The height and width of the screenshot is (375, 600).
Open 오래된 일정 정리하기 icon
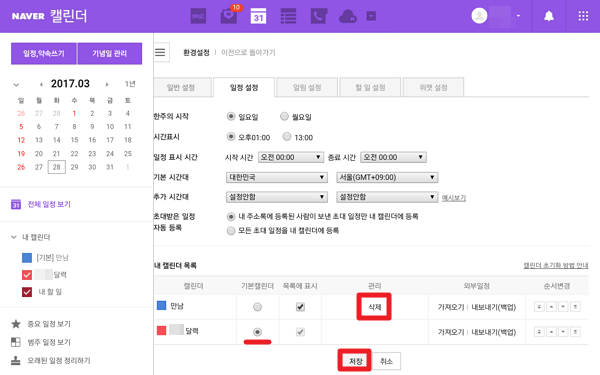point(16,360)
